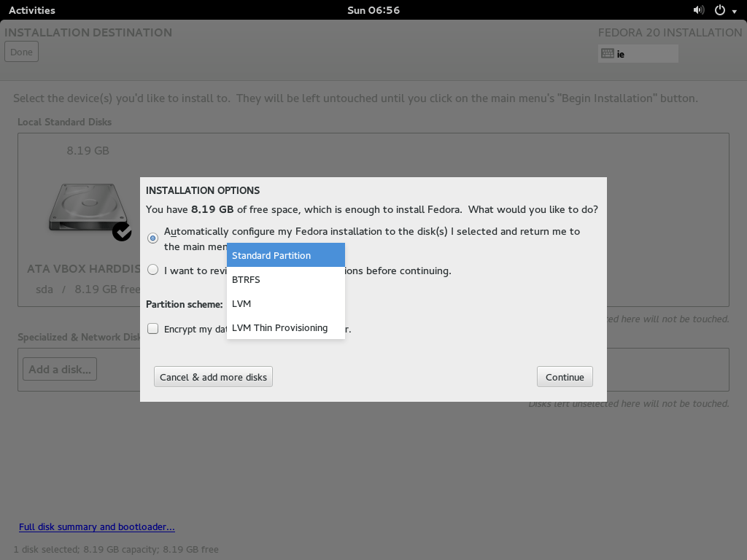
Task: Open the ie keyboard layout indicator
Action: [638, 54]
